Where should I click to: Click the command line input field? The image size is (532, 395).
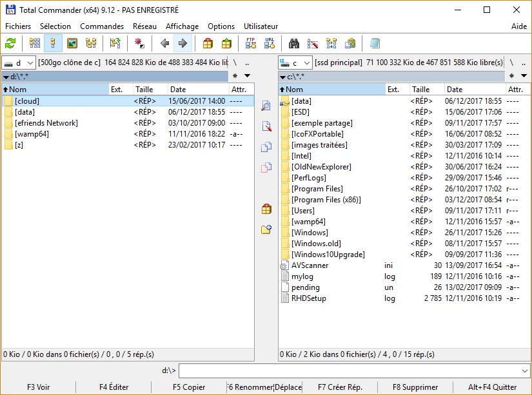348,371
